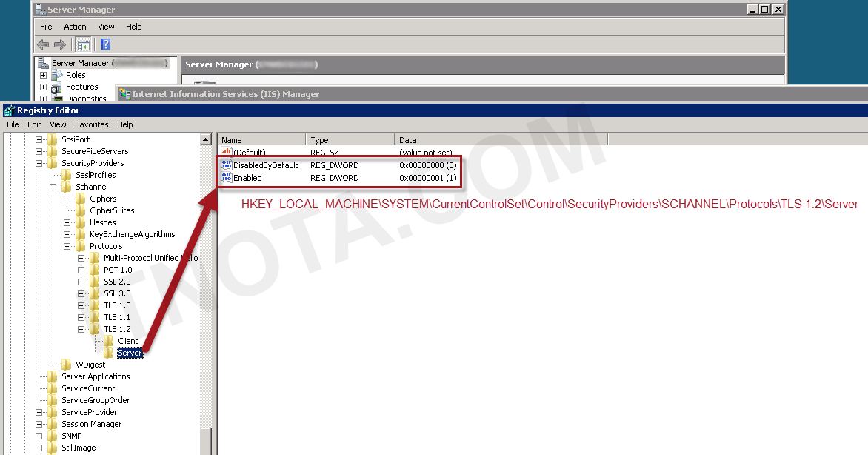
Task: Expand the Session Manager node
Action: [41, 423]
